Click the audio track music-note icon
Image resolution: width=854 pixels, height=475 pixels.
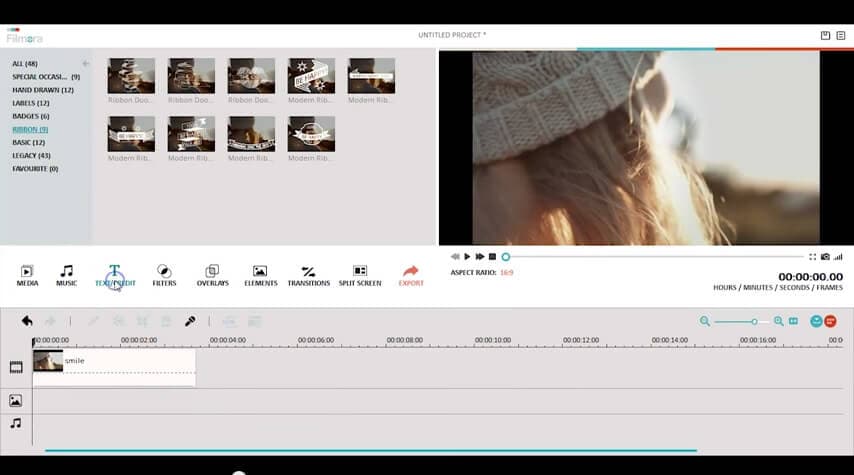point(16,423)
